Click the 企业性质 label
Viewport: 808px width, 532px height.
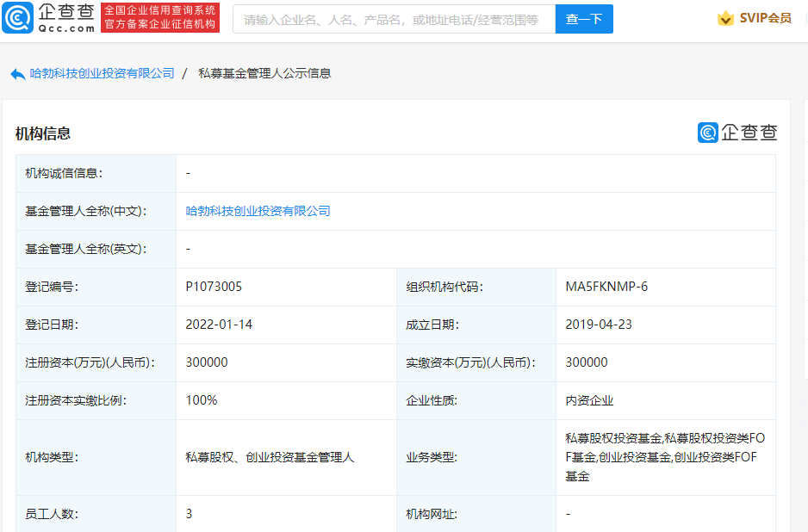(432, 400)
